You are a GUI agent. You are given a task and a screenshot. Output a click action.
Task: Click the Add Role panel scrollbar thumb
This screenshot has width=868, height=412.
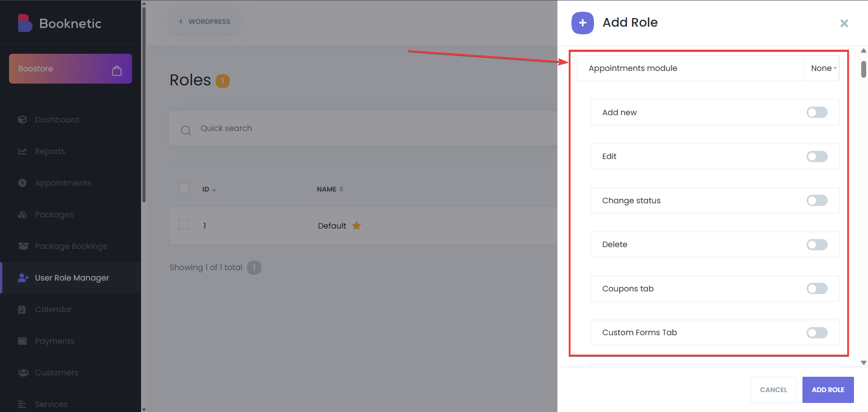(x=863, y=69)
